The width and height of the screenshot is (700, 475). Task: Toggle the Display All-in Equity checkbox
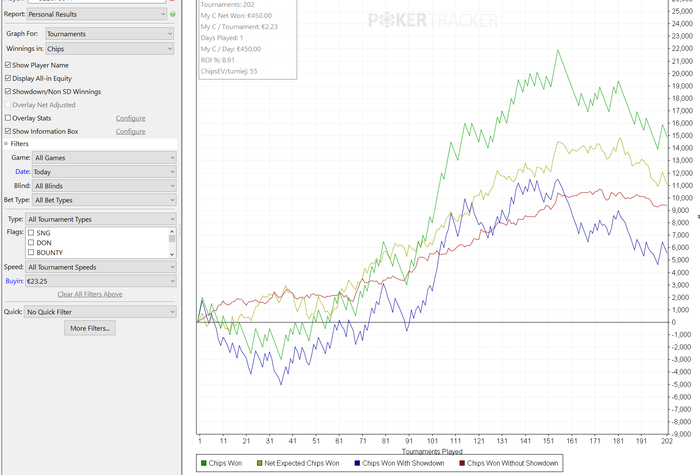8,78
